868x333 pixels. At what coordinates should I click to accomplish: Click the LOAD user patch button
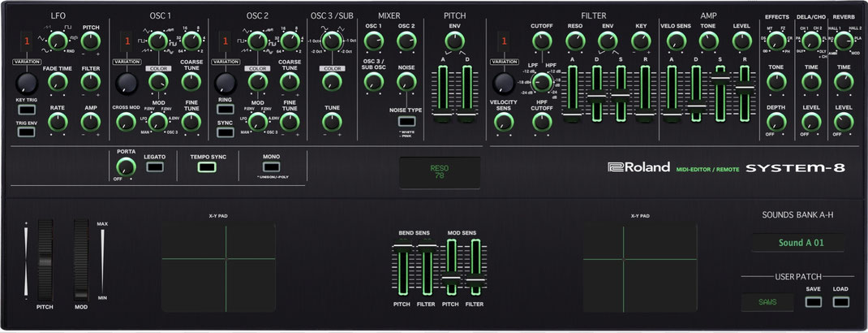click(840, 302)
